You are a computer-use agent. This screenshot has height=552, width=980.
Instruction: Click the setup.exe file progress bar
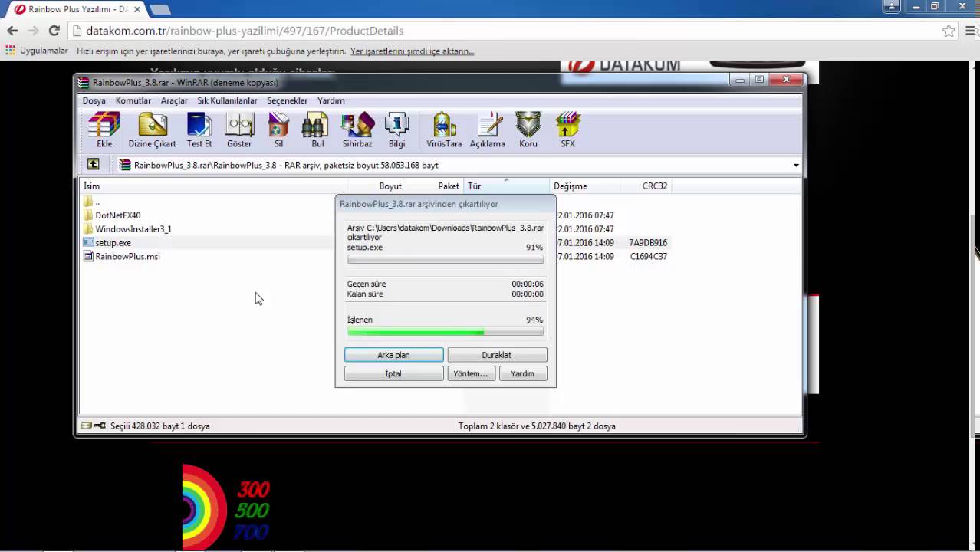446,259
